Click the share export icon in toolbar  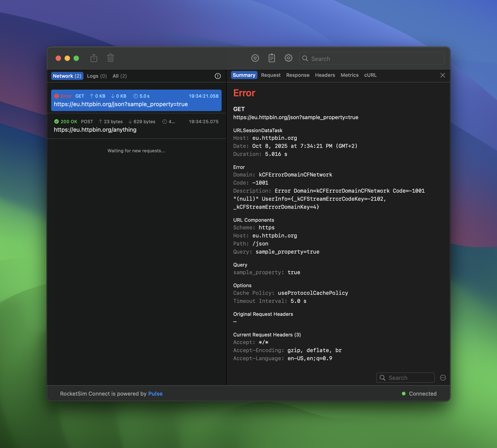[94, 58]
